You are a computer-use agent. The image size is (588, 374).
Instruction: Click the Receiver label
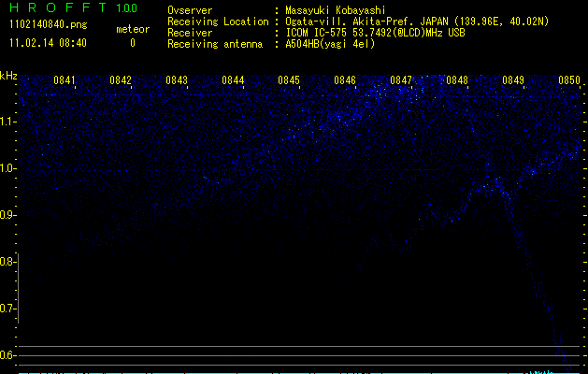pos(190,33)
